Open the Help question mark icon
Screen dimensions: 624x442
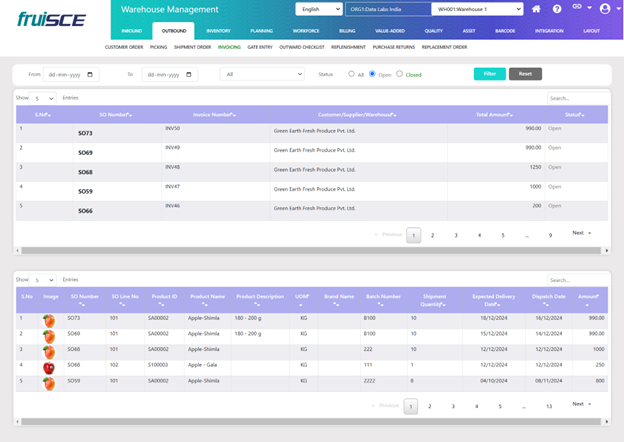pyautogui.click(x=557, y=9)
